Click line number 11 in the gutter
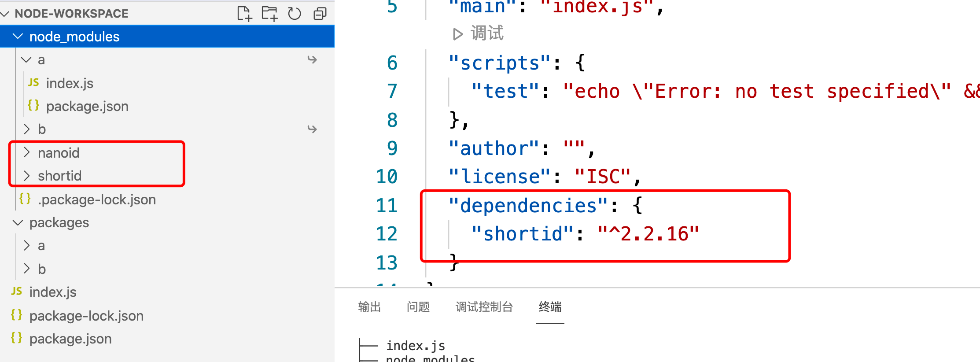Screen dimensions: 980x362 pyautogui.click(x=387, y=206)
